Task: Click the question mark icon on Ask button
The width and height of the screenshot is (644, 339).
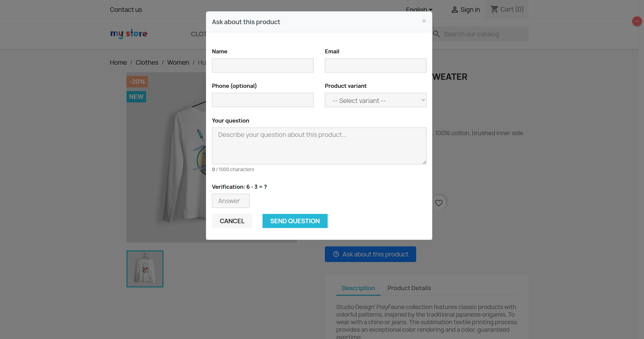Action: pos(336,254)
